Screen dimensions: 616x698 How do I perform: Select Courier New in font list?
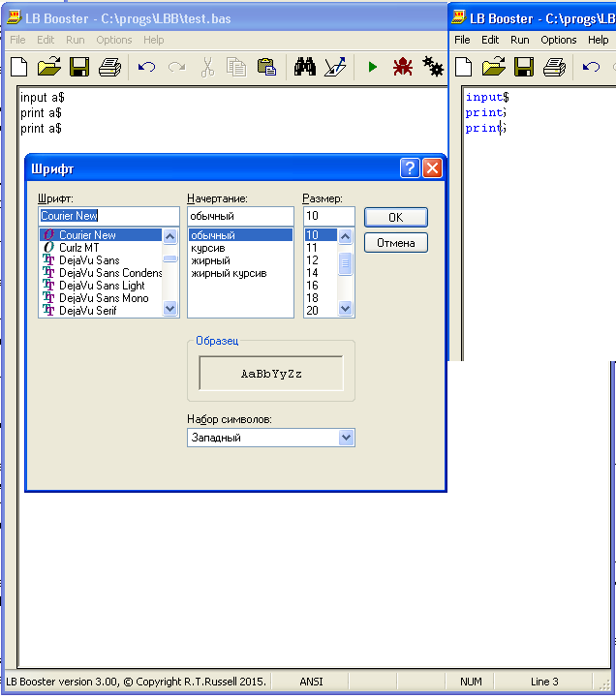pos(101,234)
